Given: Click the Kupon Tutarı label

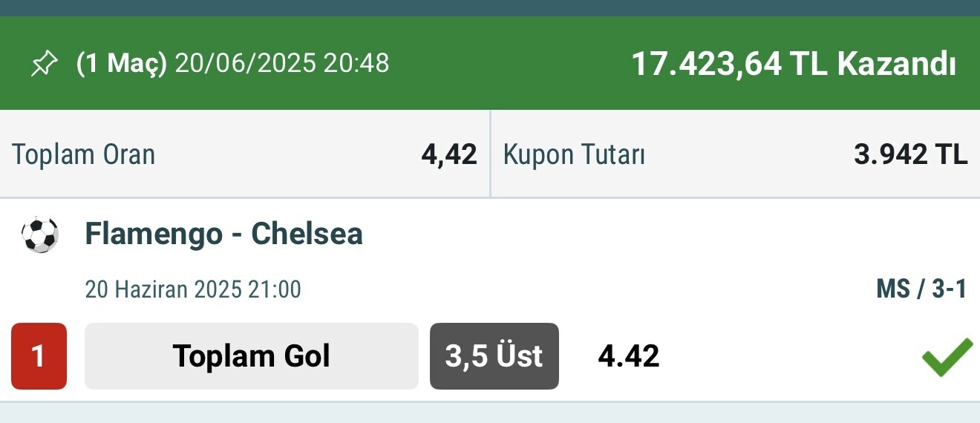Looking at the screenshot, I should pos(574,155).
